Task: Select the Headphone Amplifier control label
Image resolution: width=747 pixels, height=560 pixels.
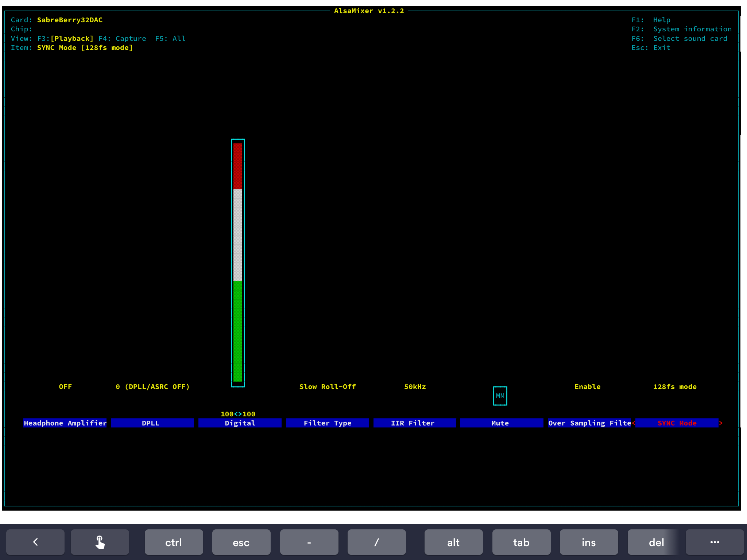Action: [65, 423]
